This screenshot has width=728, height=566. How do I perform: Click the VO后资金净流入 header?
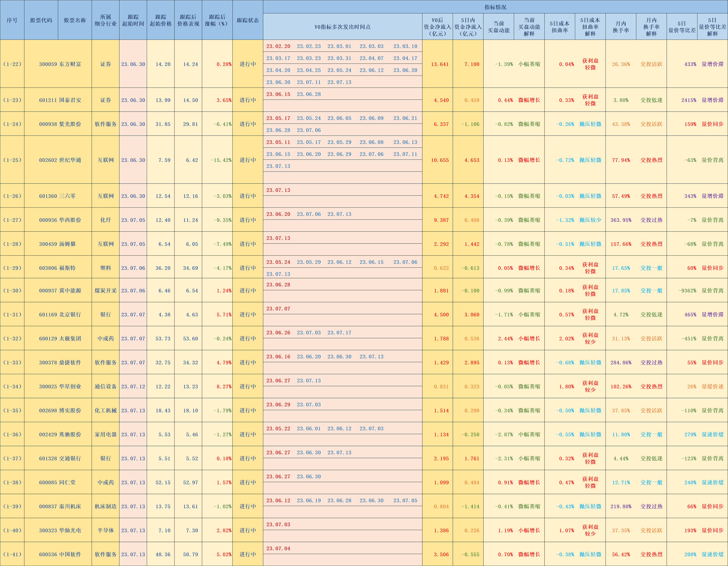point(437,27)
